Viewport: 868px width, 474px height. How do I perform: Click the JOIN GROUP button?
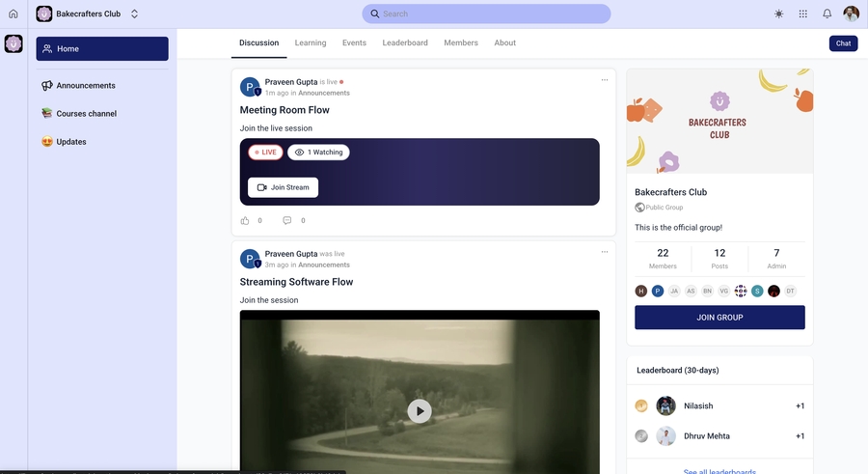[x=719, y=318]
